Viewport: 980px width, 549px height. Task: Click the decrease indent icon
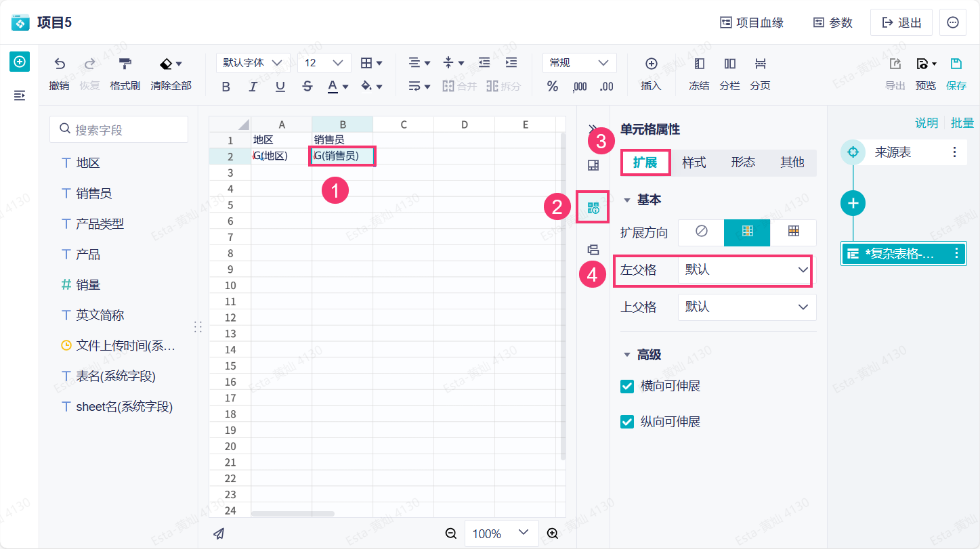(484, 62)
